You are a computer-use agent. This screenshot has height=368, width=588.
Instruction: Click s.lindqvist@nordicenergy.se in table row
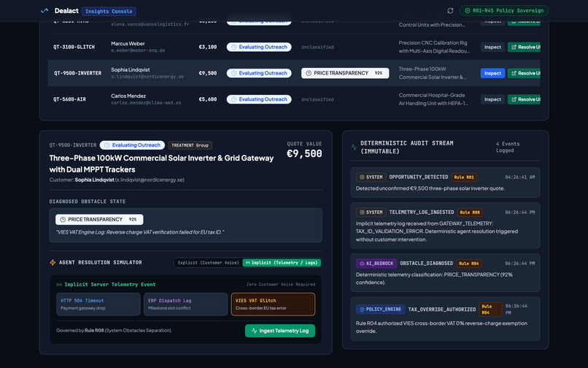point(147,77)
